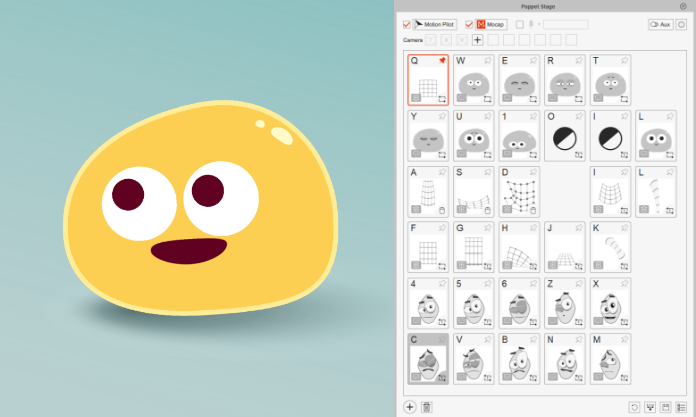Image resolution: width=696 pixels, height=417 pixels.
Task: Pin the W trigger thumbnail
Action: coord(488,60)
